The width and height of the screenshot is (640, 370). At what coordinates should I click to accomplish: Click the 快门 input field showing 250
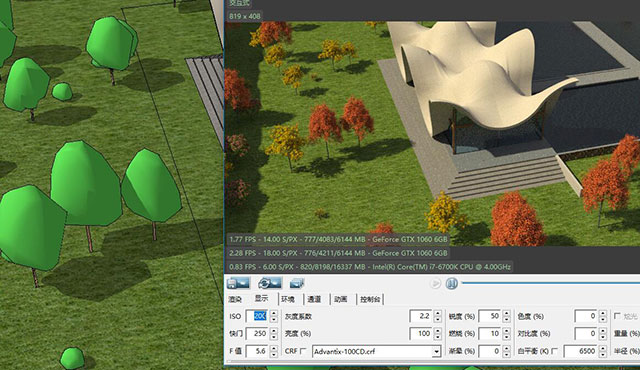[258, 334]
